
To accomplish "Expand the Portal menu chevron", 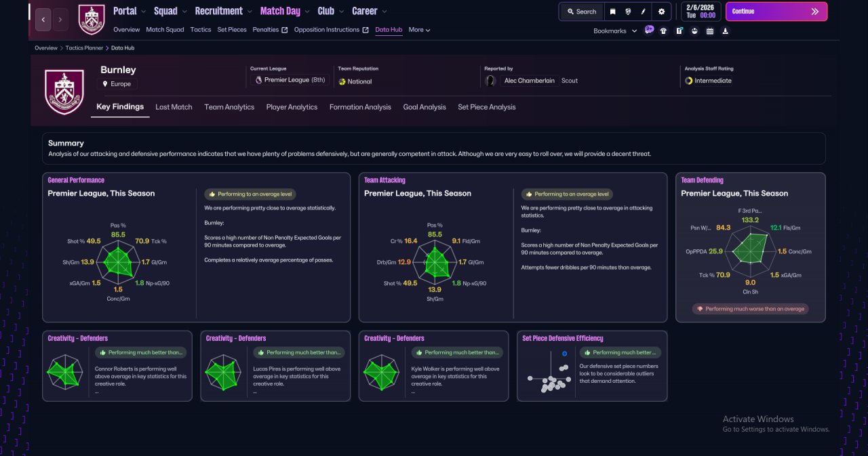I will click(x=143, y=12).
